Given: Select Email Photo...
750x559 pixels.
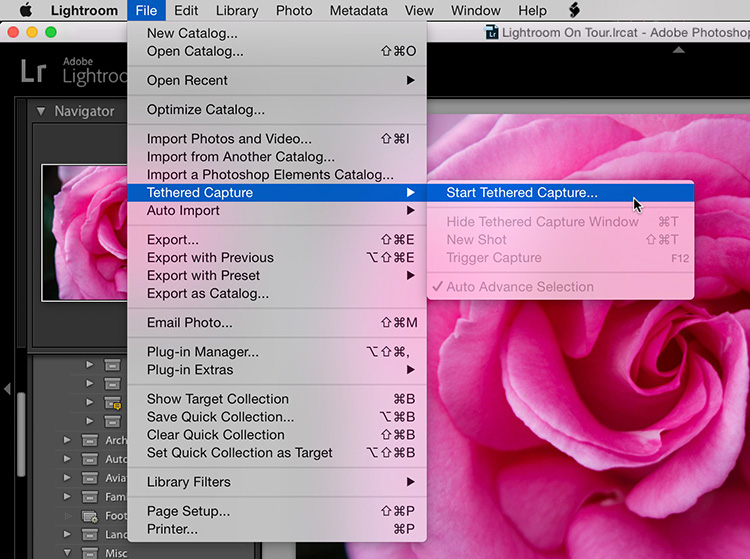Looking at the screenshot, I should [277, 323].
